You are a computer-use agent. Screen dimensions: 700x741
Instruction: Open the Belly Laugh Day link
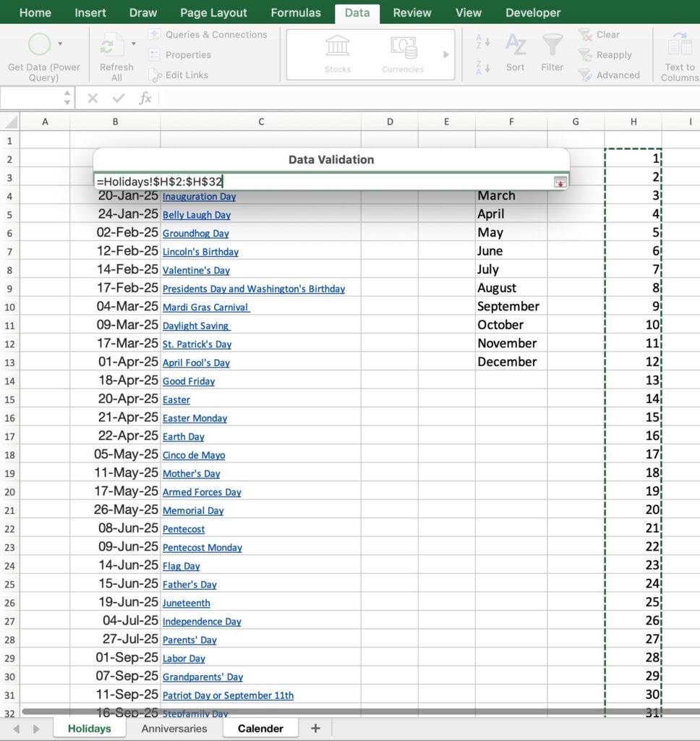point(197,214)
